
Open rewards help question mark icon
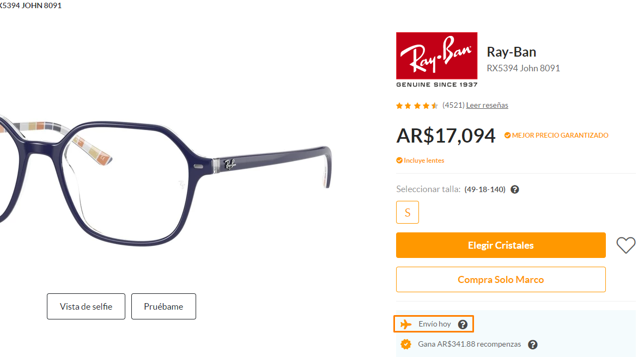point(533,344)
